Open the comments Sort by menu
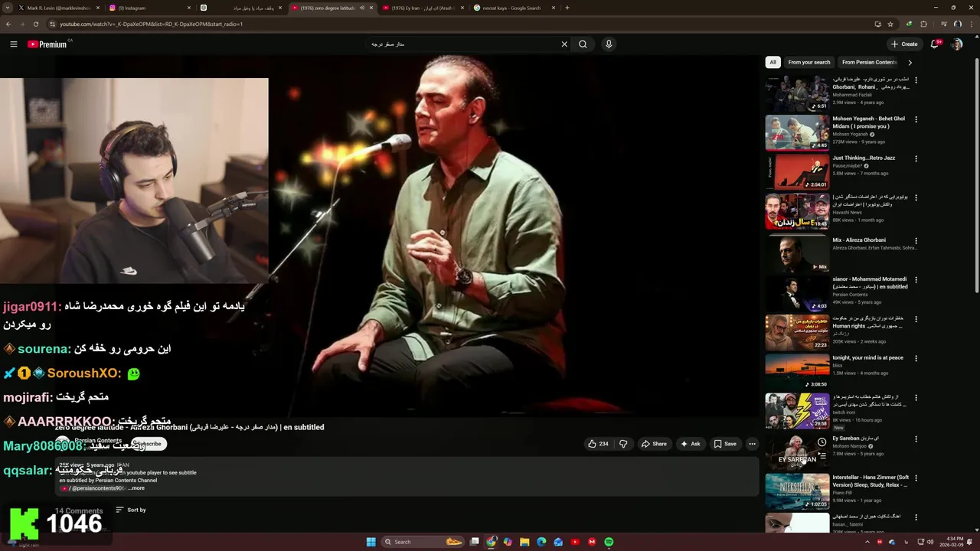This screenshot has width=980, height=551. tap(131, 510)
